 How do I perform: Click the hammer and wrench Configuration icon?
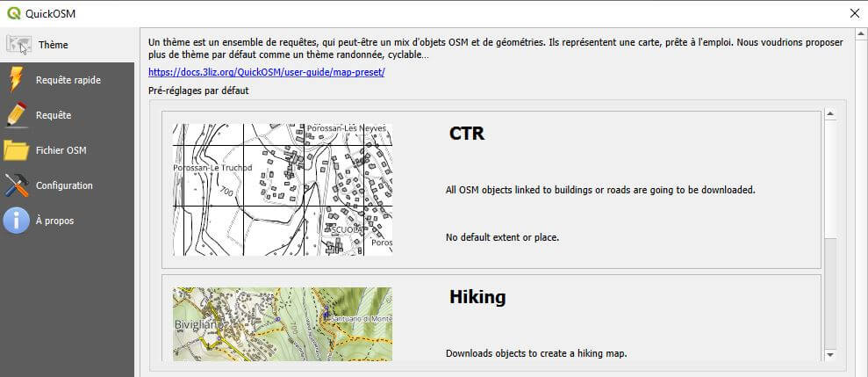click(17, 185)
